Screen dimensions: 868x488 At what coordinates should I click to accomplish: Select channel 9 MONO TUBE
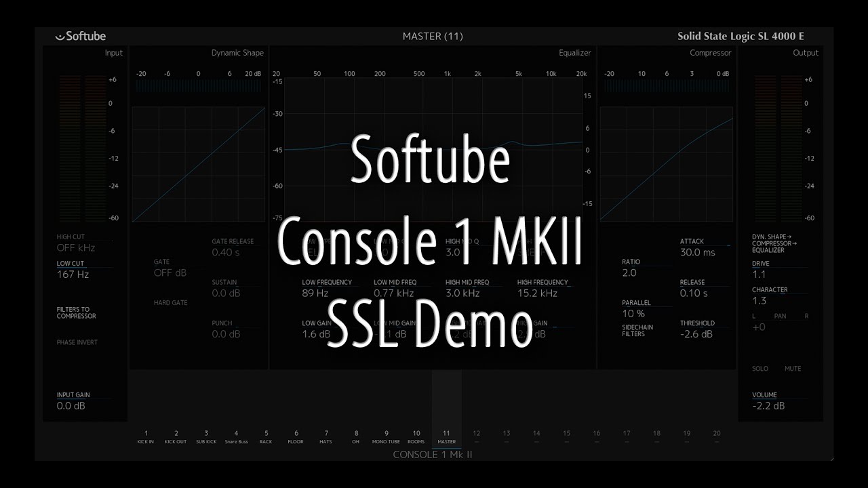click(387, 437)
